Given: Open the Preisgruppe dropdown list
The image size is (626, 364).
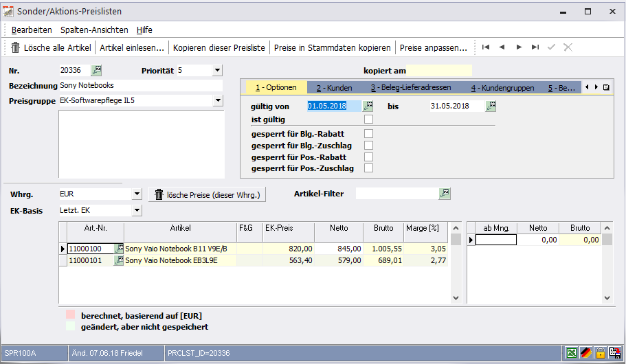Looking at the screenshot, I should tap(217, 101).
